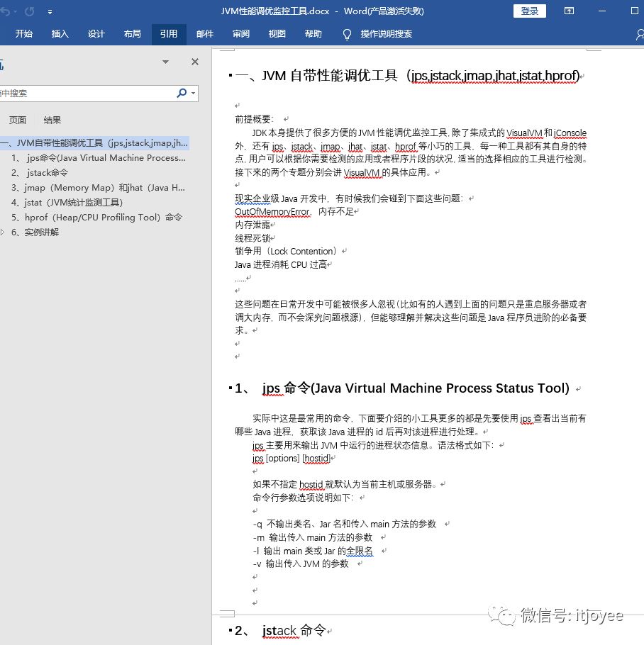Open navigation pane options dropdown arrow
The height and width of the screenshot is (645, 644).
(x=165, y=62)
